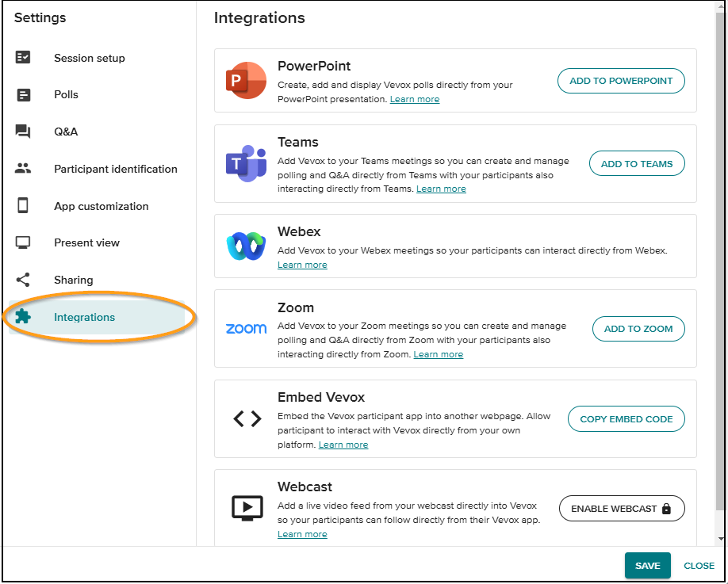The image size is (728, 584).
Task: Select the Integrations sidebar label
Action: (84, 317)
